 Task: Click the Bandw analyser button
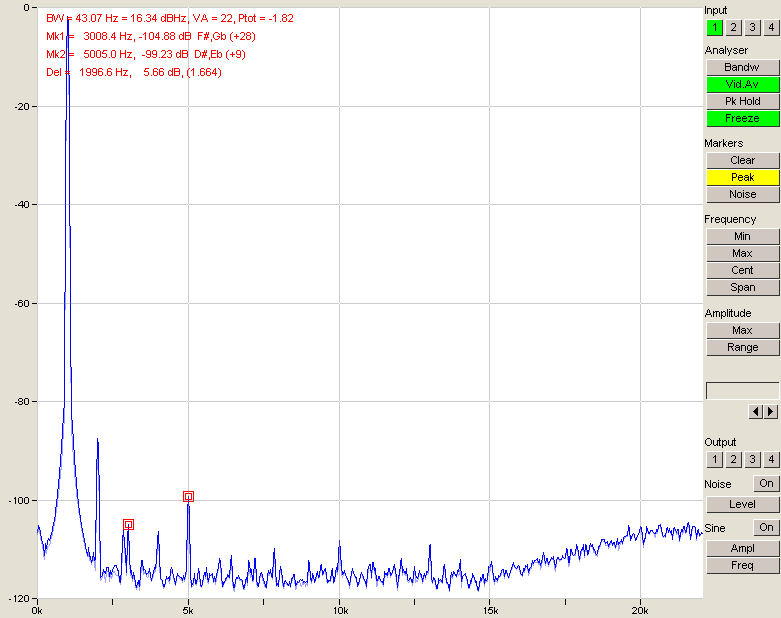[743, 67]
